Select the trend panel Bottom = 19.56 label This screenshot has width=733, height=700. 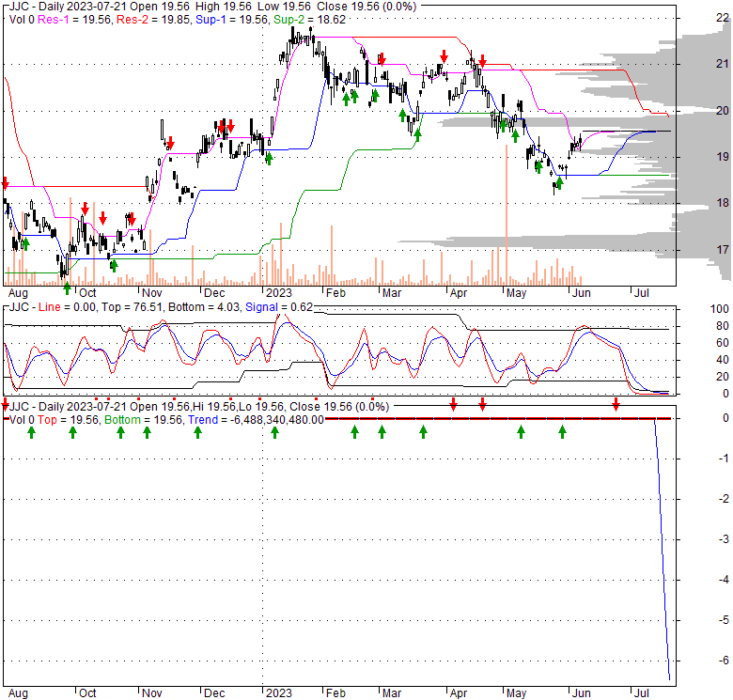click(144, 420)
